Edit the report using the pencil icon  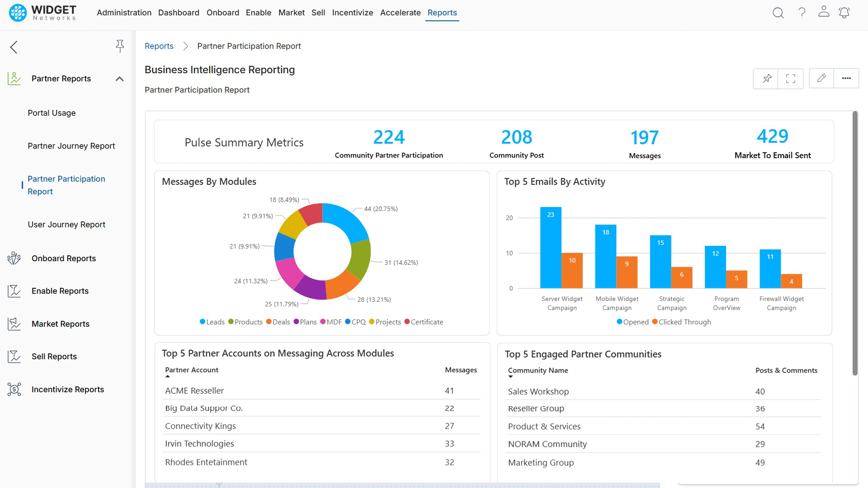tap(821, 78)
